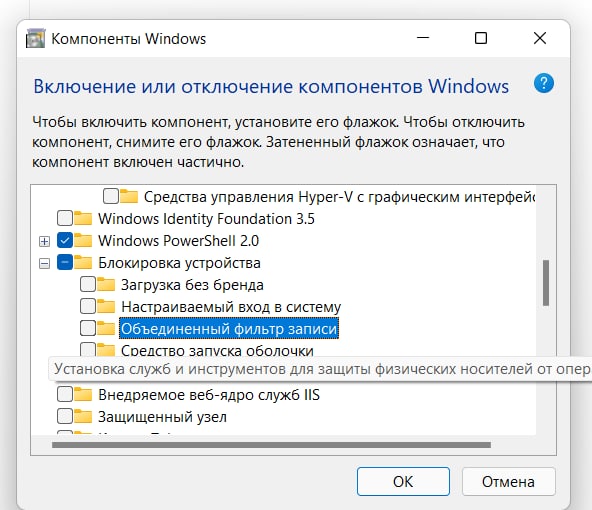The image size is (592, 510).
Task: Click folder icon next to Windows PowerShell 2.0
Action: click(83, 240)
